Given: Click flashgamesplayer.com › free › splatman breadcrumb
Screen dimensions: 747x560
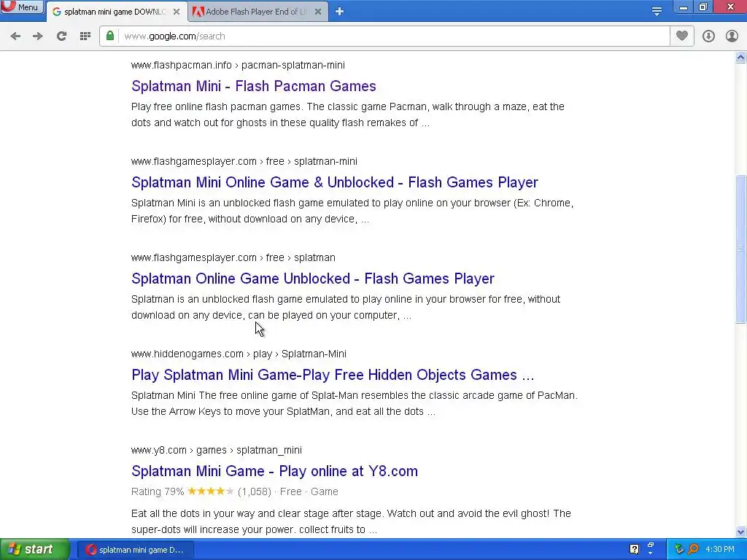Looking at the screenshot, I should (x=233, y=257).
